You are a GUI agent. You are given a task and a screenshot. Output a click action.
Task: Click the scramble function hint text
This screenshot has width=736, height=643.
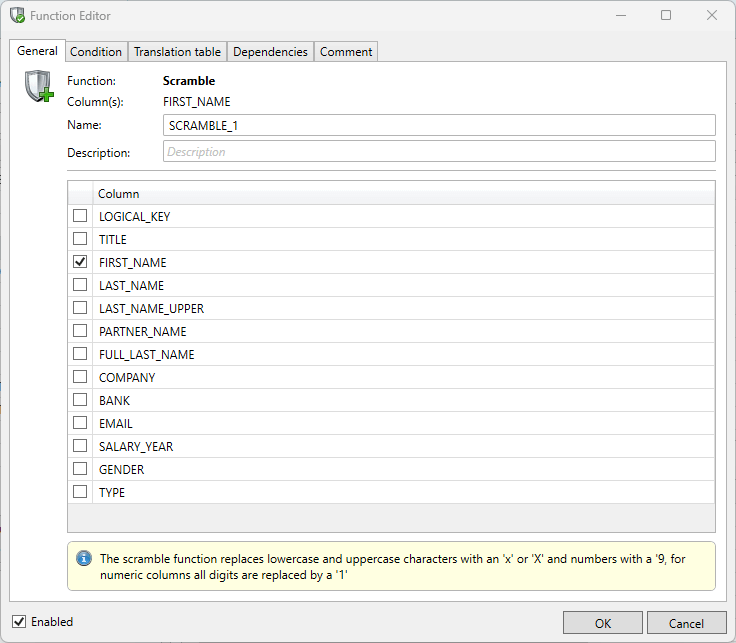coord(392,566)
